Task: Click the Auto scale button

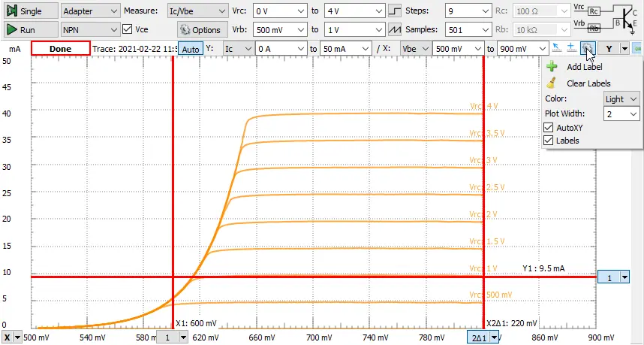Action: pos(190,49)
